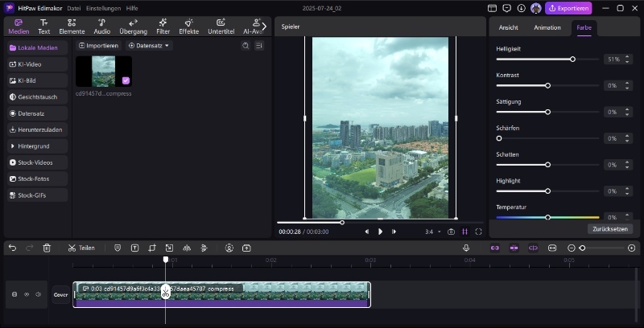This screenshot has height=328, width=644.
Task: Step to the previous frame
Action: 367,232
